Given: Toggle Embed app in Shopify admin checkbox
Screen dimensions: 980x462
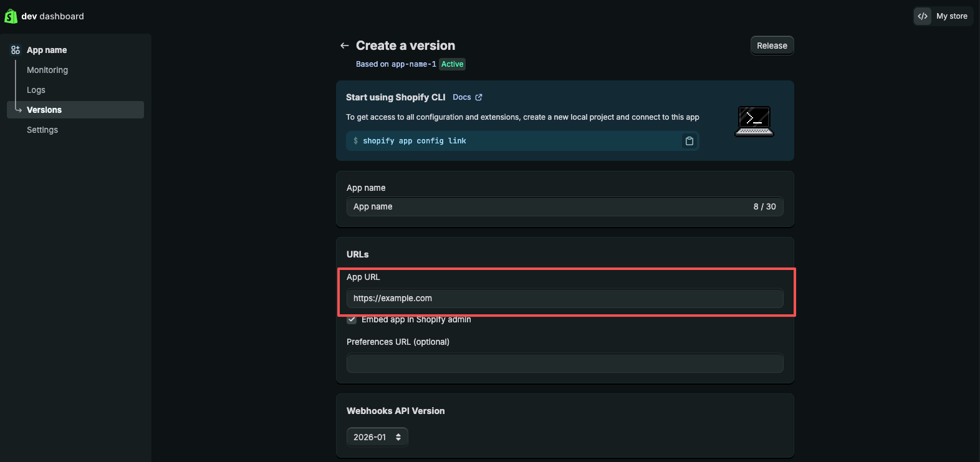Looking at the screenshot, I should (x=352, y=320).
